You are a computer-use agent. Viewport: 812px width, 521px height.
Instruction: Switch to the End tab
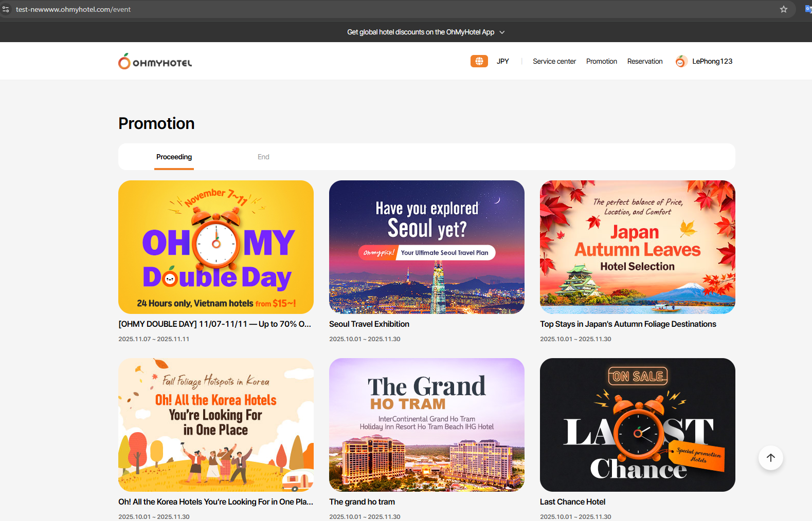pyautogui.click(x=263, y=157)
